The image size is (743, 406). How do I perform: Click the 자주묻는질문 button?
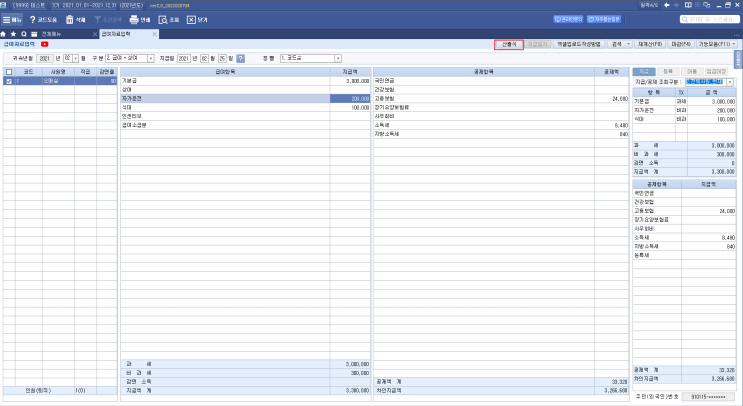[x=604, y=19]
